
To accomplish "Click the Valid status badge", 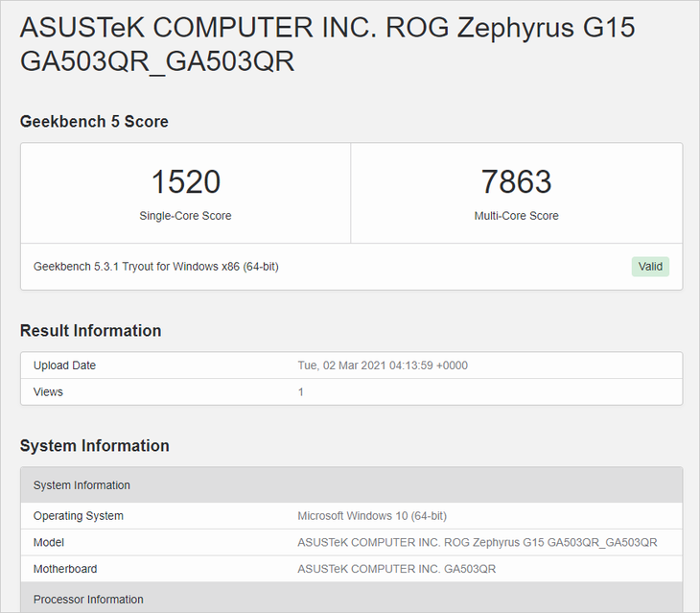I will tap(650, 267).
